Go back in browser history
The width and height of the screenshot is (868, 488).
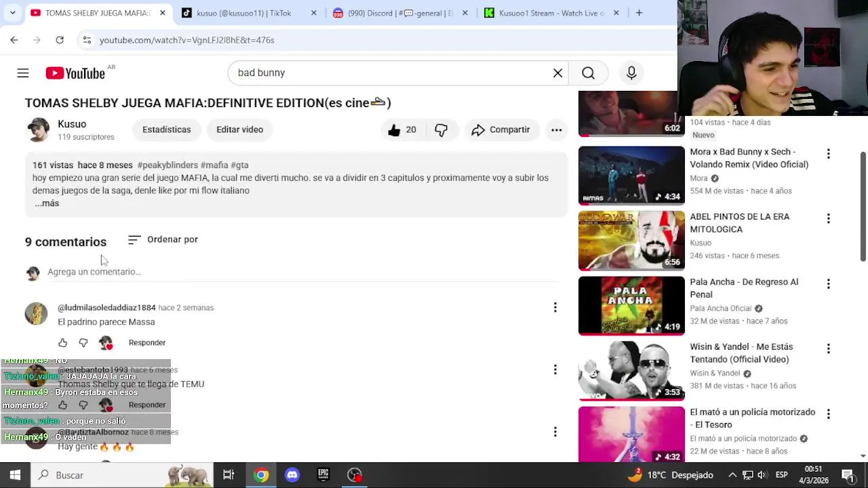point(14,40)
